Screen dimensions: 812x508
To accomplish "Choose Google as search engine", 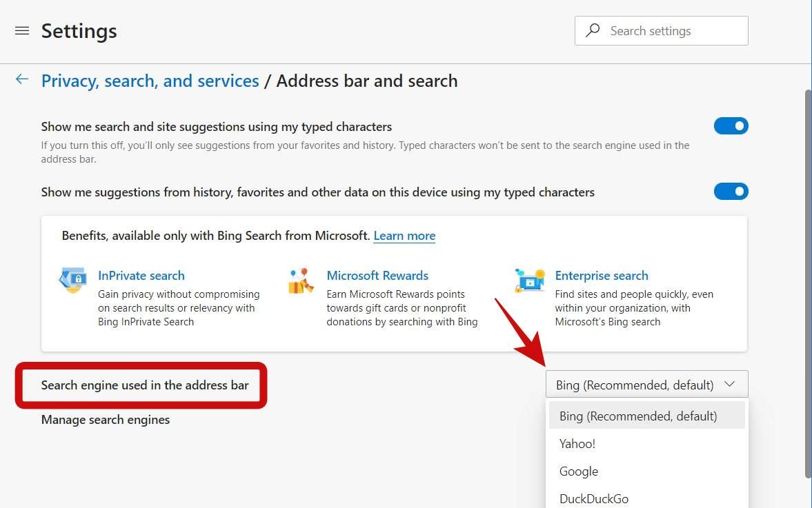I will [647, 471].
